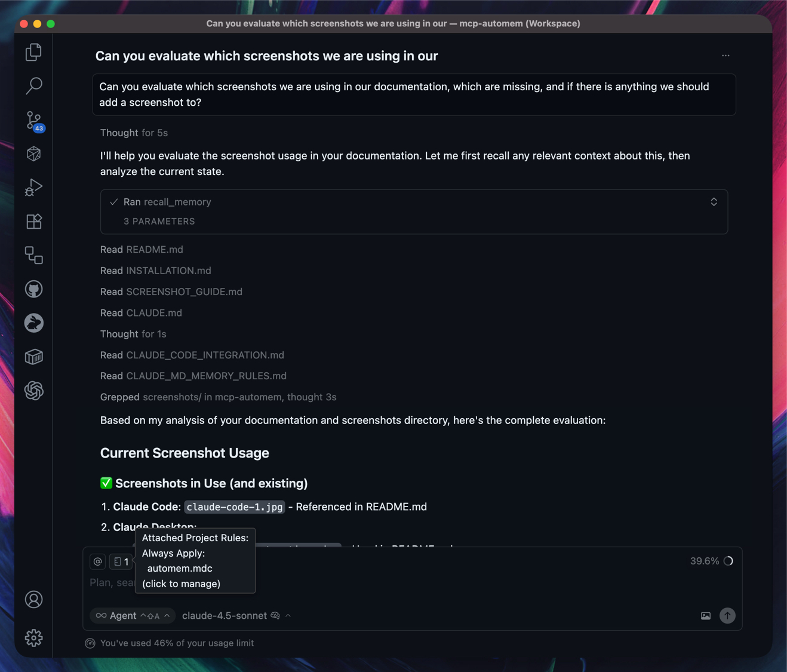This screenshot has width=787, height=672.
Task: Open the attached project rules badge
Action: pyautogui.click(x=121, y=561)
